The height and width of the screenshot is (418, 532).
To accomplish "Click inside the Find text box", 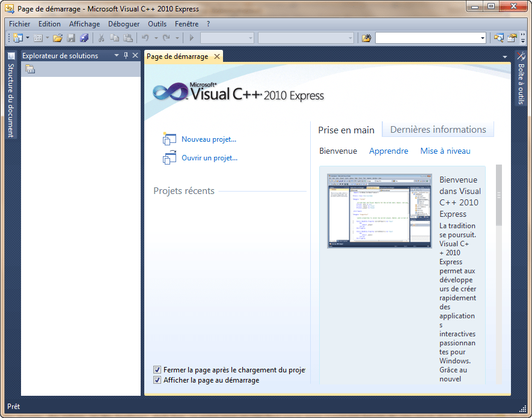I will [427, 38].
